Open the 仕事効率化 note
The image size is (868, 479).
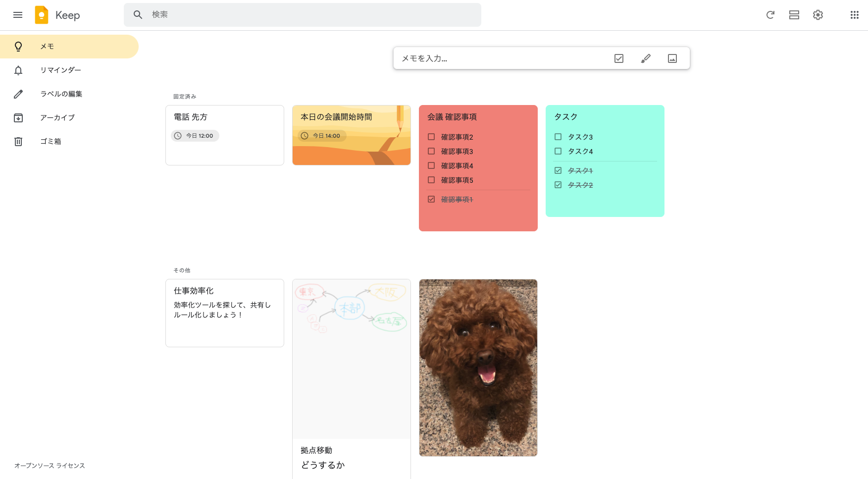click(x=225, y=313)
